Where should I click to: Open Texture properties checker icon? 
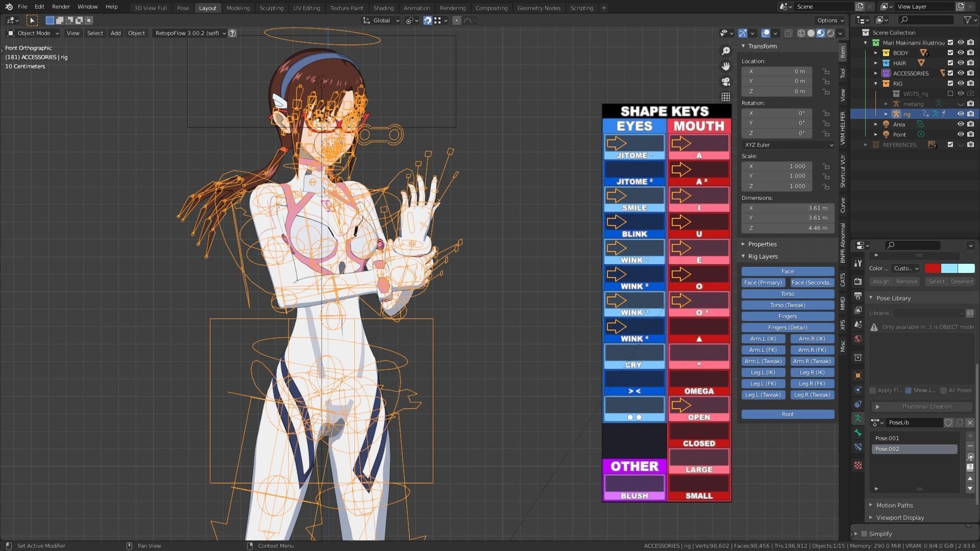[x=858, y=465]
